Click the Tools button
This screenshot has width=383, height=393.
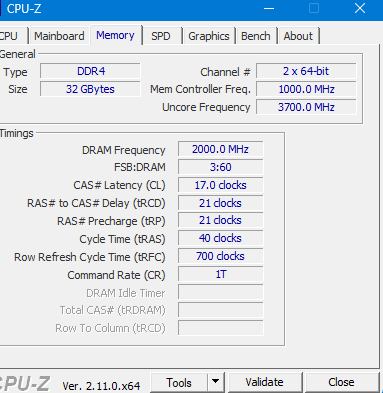tap(179, 383)
